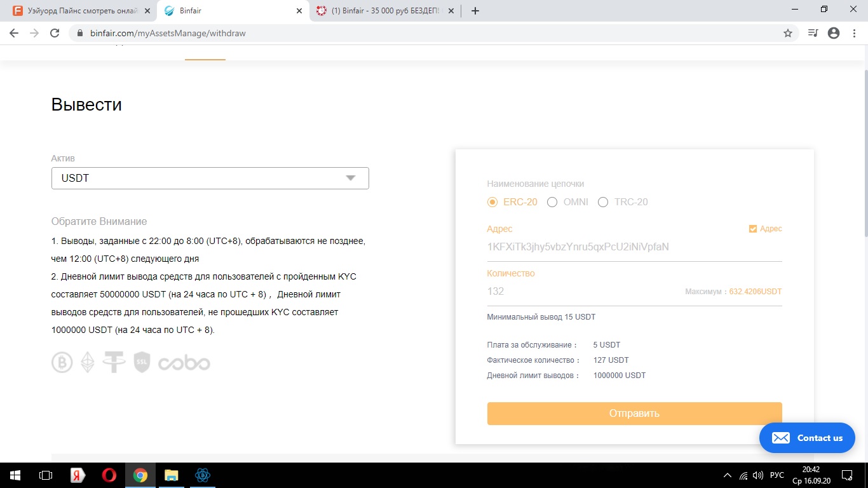Toggle the Адрес checkbox
This screenshot has height=488, width=868.
tap(753, 229)
